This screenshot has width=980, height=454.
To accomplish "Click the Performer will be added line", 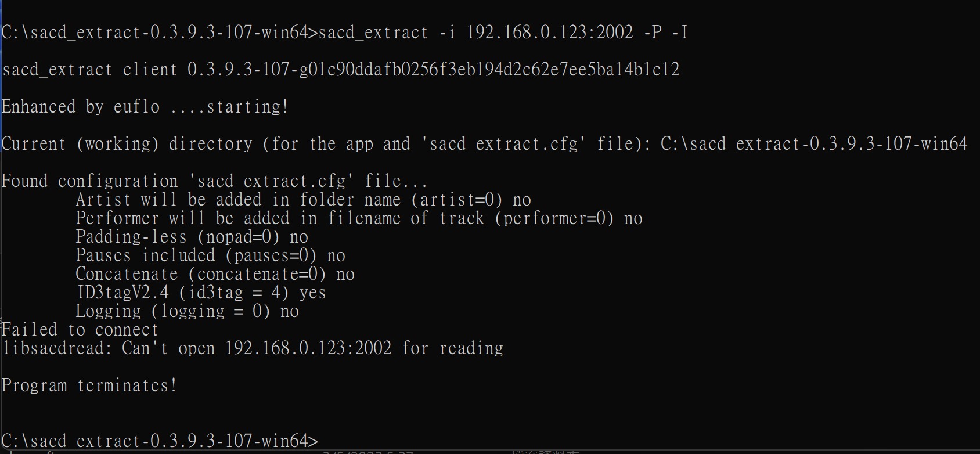I will [x=359, y=218].
